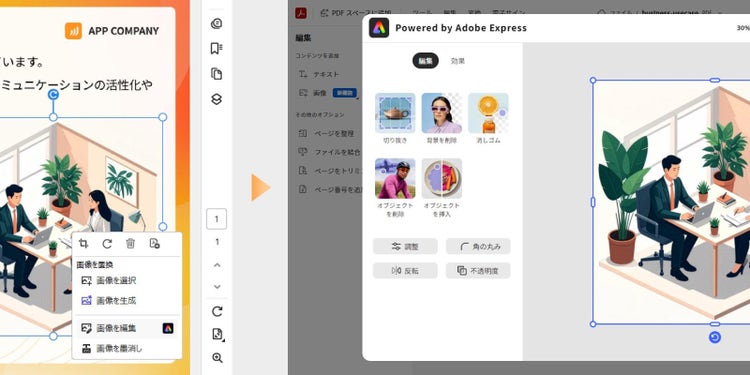Click the rotation handle above the left image

(54, 94)
